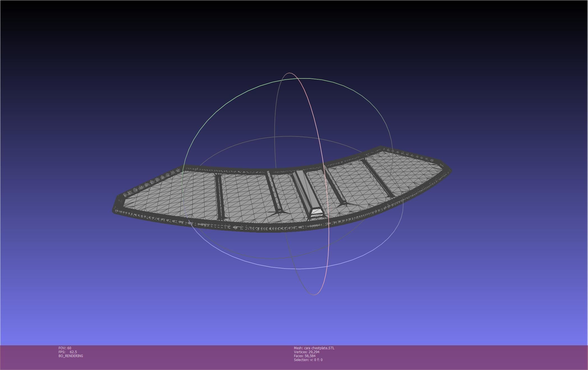
Task: Click the Selection: v: 0 f: 0 text
Action: pos(308,360)
